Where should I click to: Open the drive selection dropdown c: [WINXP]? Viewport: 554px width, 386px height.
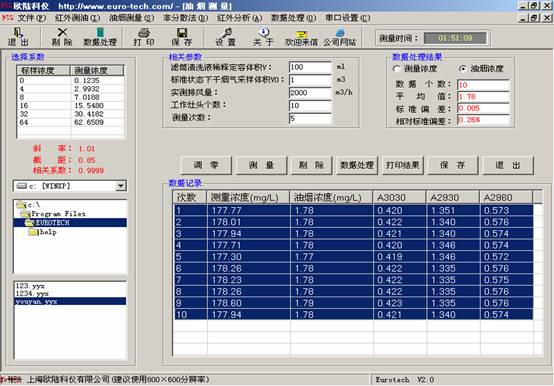tap(121, 186)
